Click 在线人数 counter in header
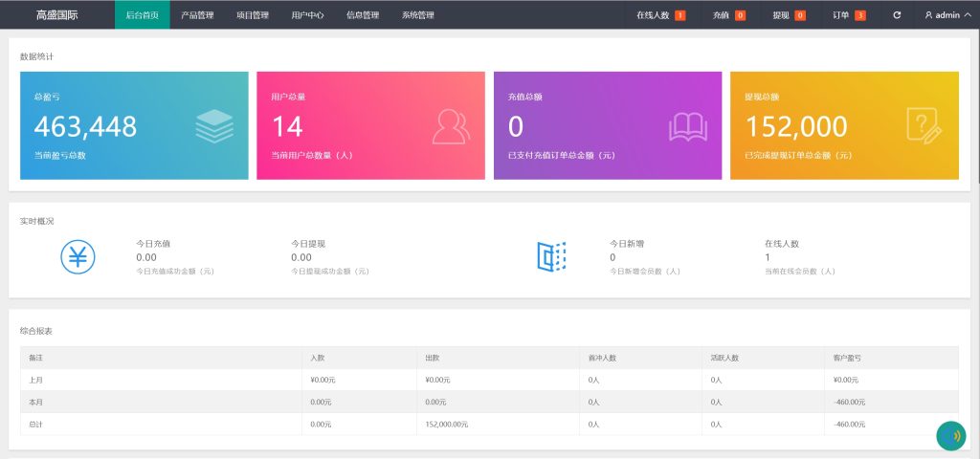Image resolution: width=980 pixels, height=459 pixels. 660,15
